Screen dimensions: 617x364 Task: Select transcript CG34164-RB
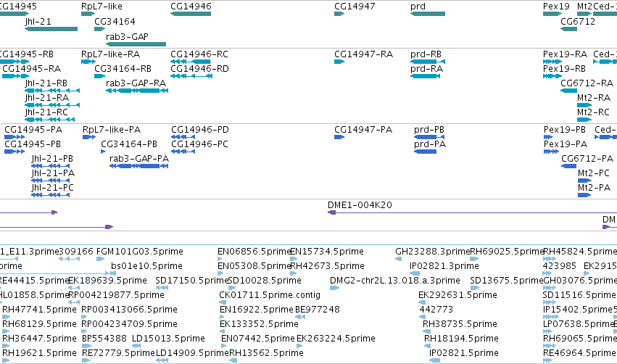[99, 76]
